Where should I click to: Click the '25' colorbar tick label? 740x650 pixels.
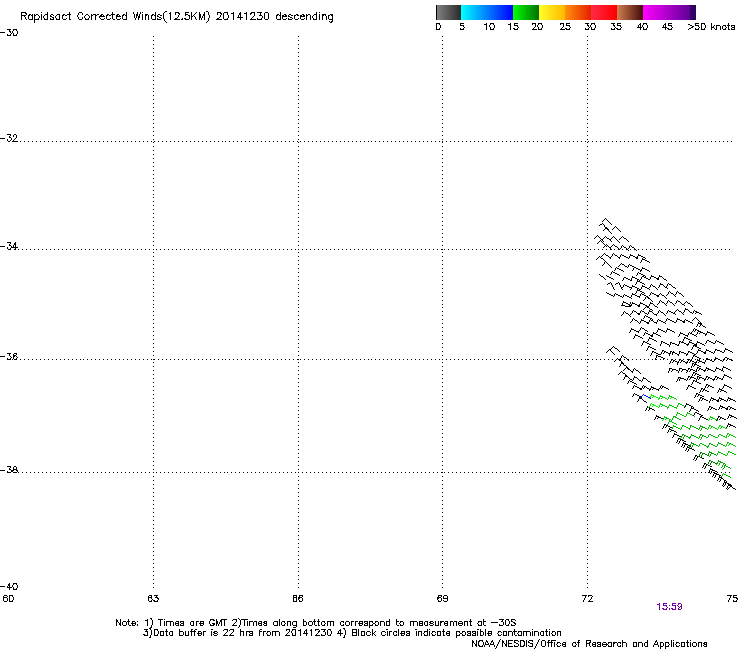565,27
